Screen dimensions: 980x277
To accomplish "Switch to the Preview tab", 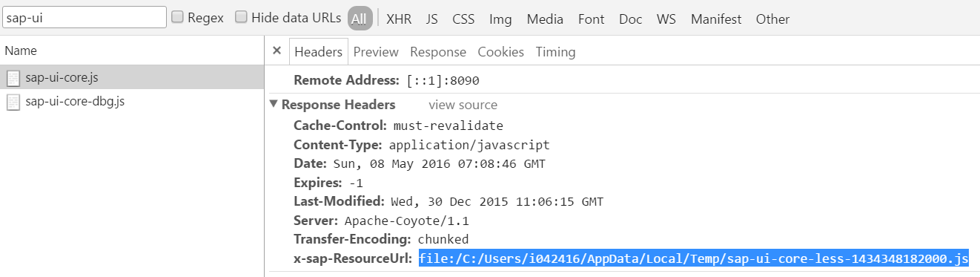I will [x=376, y=52].
